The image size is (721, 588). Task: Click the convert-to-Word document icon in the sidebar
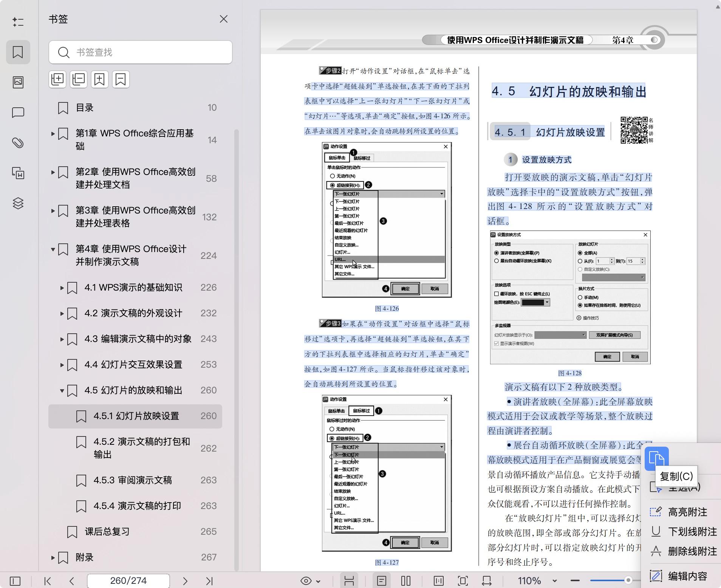[18, 173]
